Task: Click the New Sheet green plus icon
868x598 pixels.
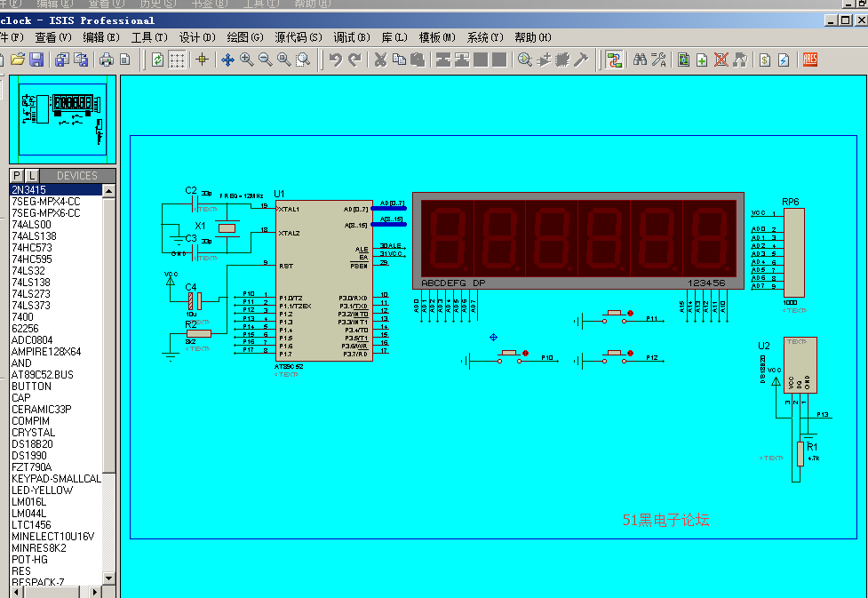Action: coord(702,60)
